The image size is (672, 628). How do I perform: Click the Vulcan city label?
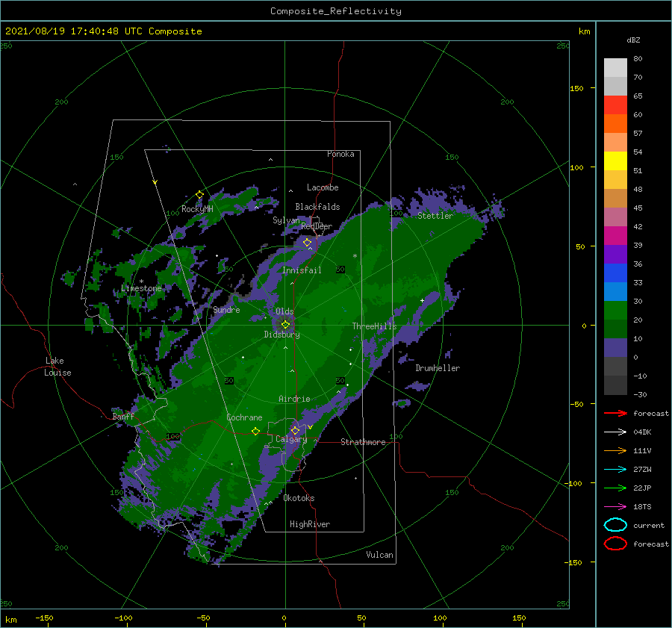point(380,555)
